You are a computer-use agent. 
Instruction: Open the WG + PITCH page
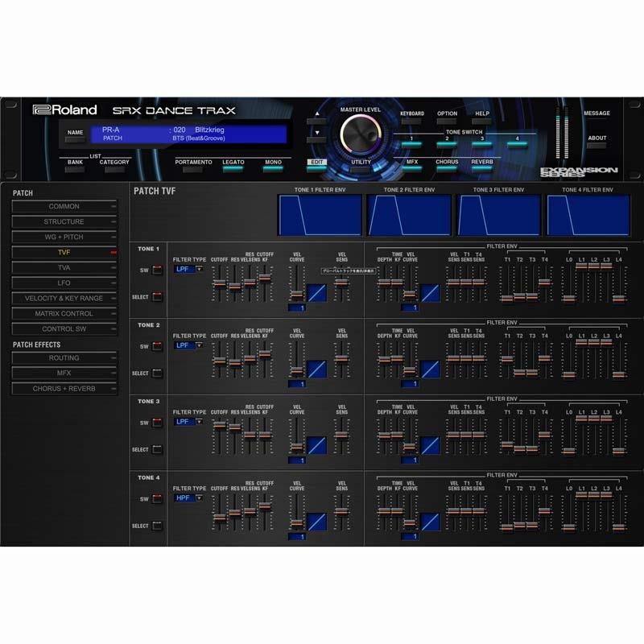(64, 237)
